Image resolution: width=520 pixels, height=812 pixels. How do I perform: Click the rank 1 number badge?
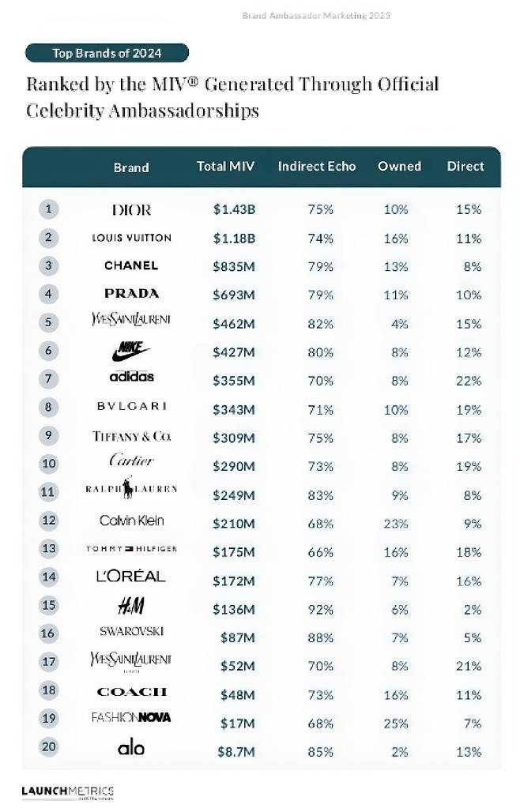click(x=49, y=209)
